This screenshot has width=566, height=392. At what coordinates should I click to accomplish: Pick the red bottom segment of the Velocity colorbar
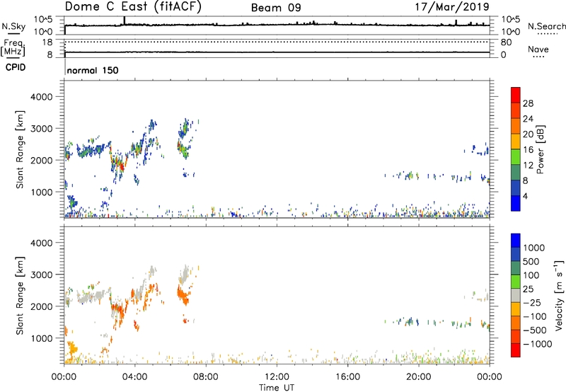516,350
